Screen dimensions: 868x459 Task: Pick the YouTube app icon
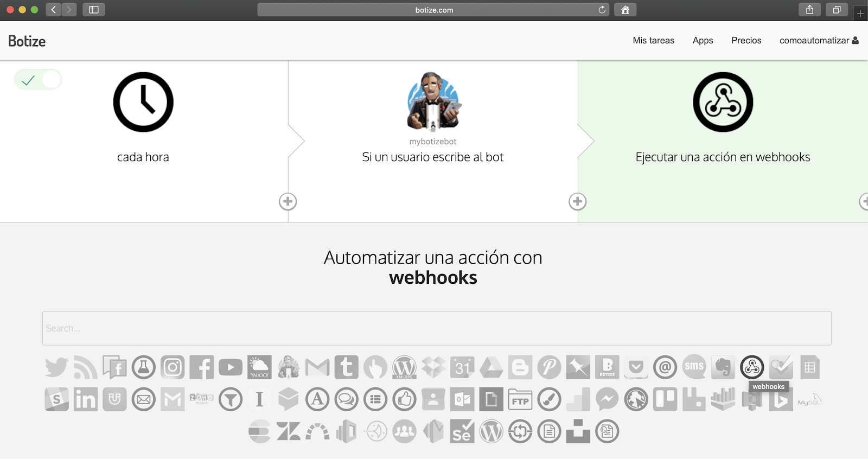pyautogui.click(x=231, y=367)
